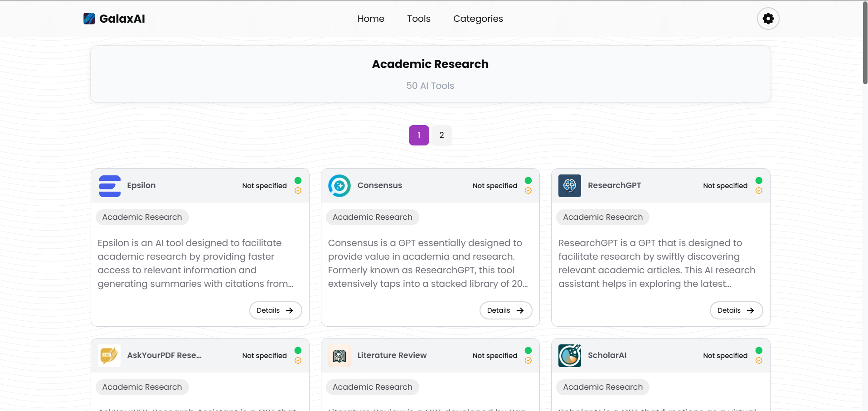The width and height of the screenshot is (868, 411).
Task: Select Academic Research tag on ResearchGPT card
Action: tap(603, 217)
